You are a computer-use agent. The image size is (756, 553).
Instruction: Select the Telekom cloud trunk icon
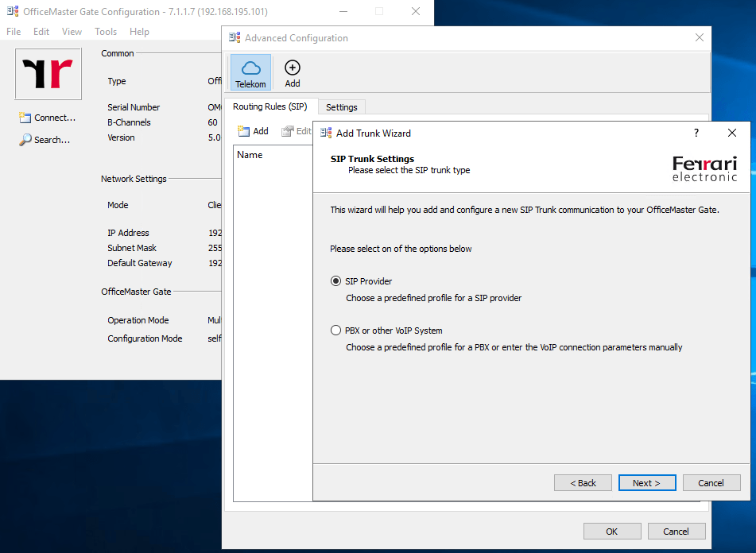click(250, 72)
